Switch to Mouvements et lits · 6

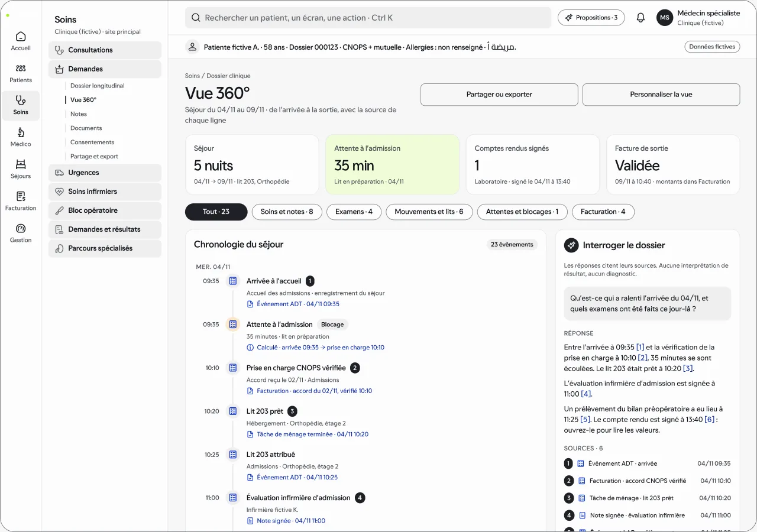[429, 212]
